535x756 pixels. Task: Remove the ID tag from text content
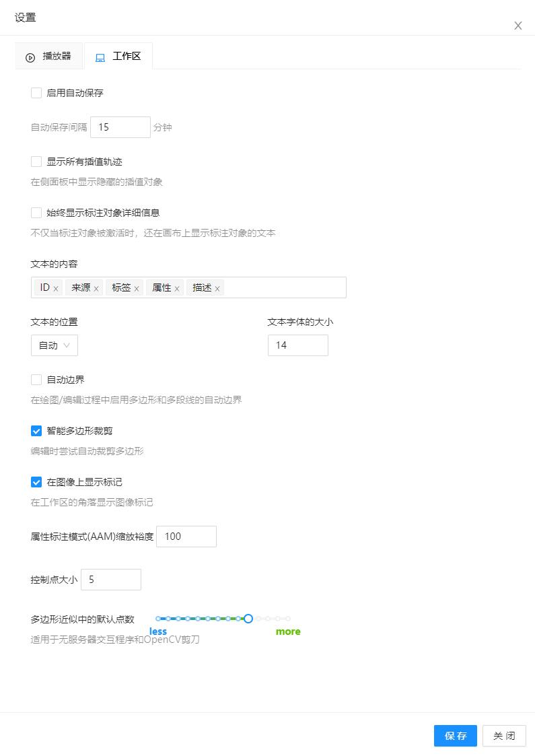click(x=56, y=289)
